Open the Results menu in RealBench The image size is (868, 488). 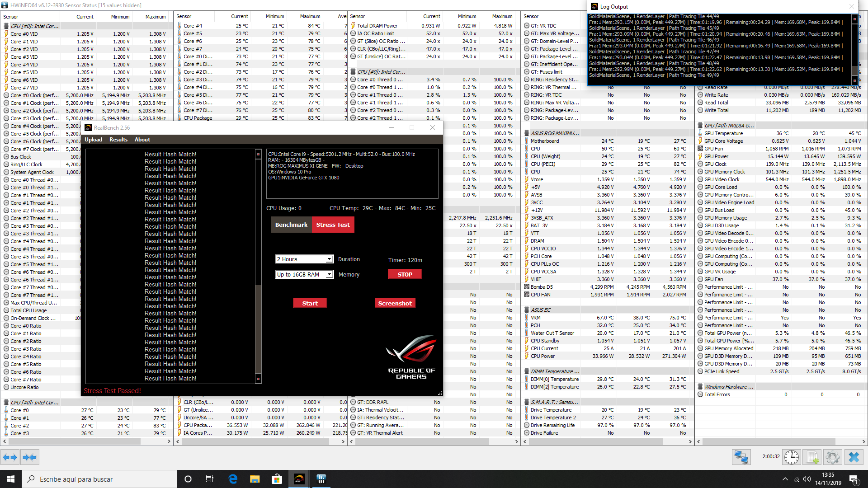click(118, 140)
